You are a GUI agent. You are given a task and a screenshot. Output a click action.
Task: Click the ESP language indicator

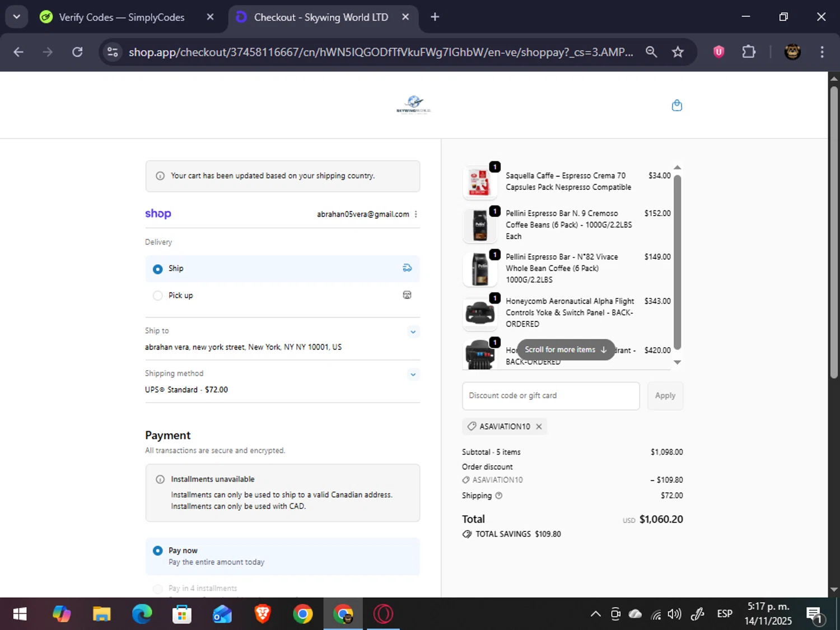point(725,614)
